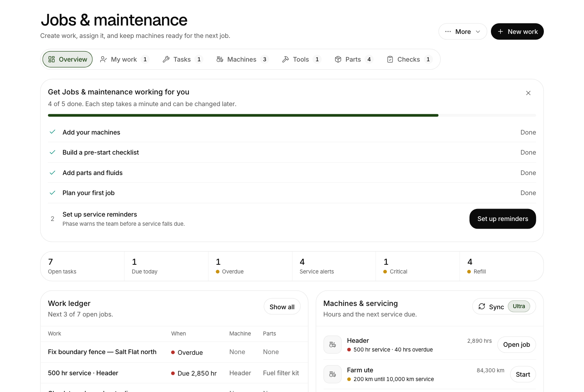Open the Parts tab

click(354, 59)
